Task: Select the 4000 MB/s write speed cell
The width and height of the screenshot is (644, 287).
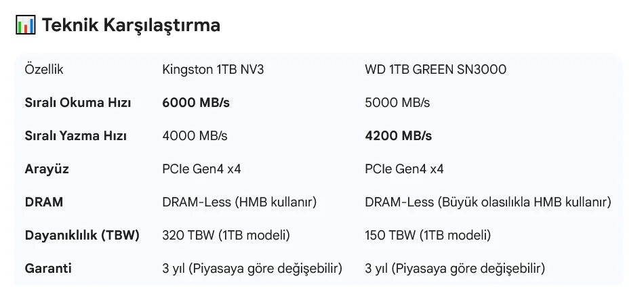Action: point(195,136)
